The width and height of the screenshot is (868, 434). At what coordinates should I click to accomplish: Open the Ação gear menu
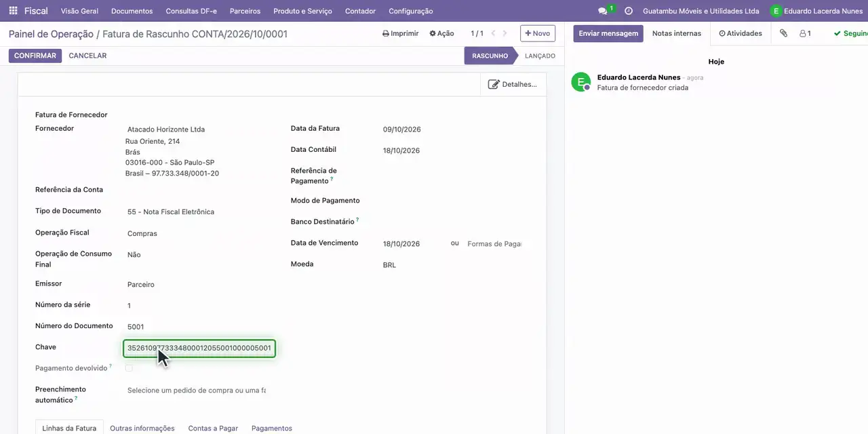(x=441, y=33)
